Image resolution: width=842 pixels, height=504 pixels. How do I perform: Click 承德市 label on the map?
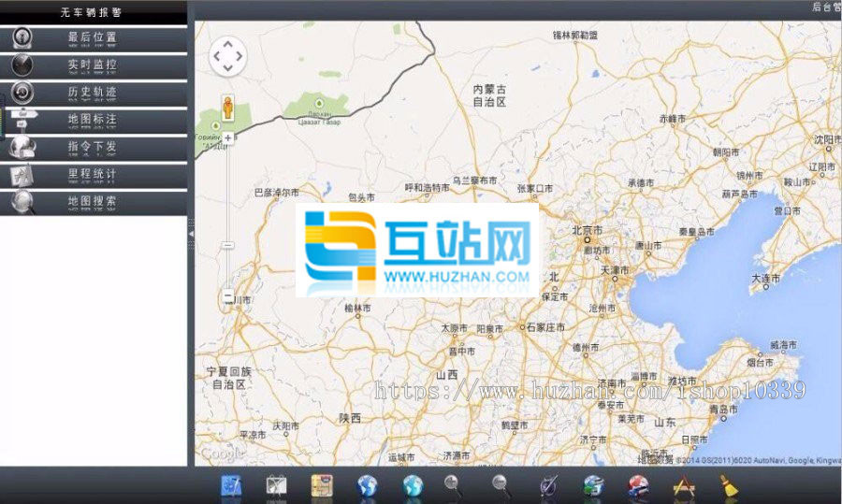(641, 183)
